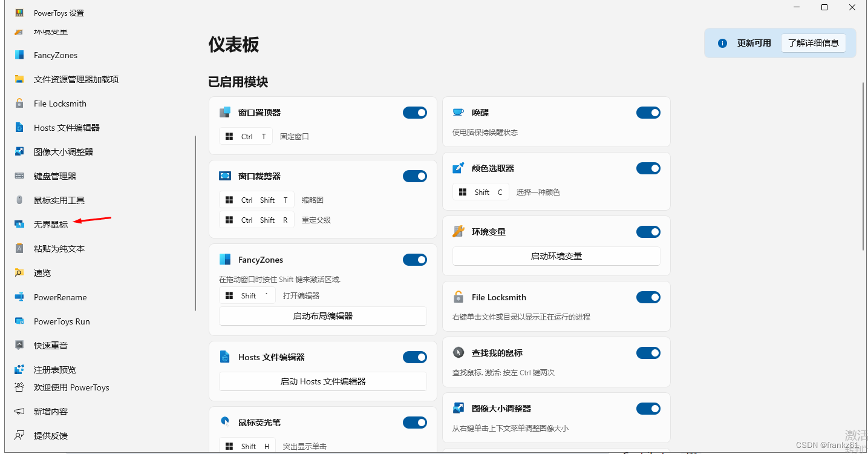The height and width of the screenshot is (454, 868).
Task: Click the main dashboard vertical scrollbar
Action: (x=864, y=166)
